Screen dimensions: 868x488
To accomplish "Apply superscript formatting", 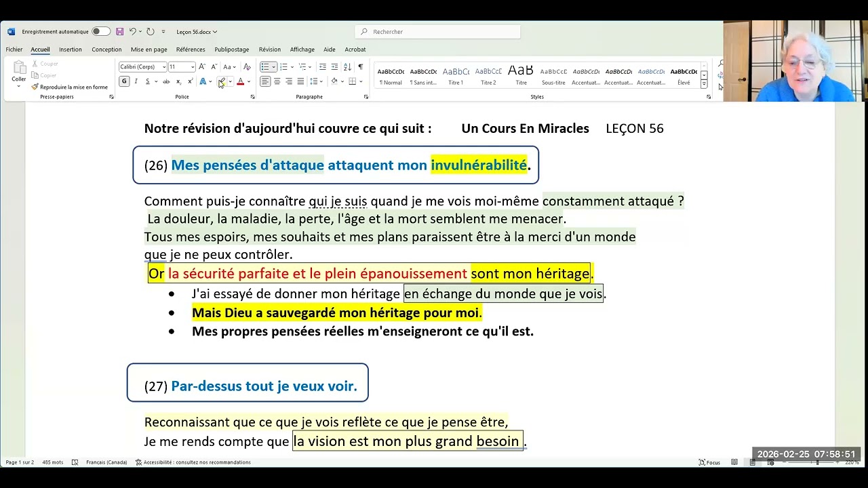I will pyautogui.click(x=190, y=81).
